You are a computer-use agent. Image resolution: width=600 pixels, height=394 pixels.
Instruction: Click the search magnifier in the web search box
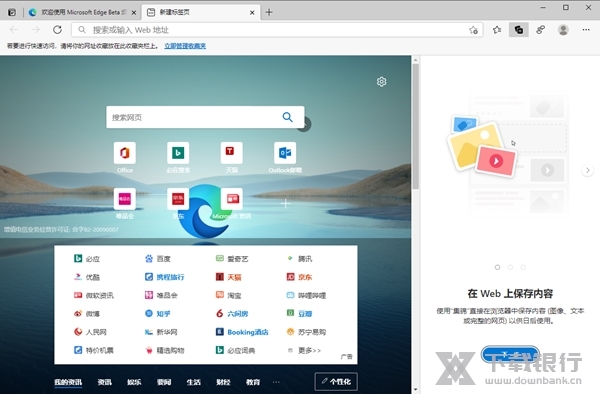pyautogui.click(x=287, y=117)
